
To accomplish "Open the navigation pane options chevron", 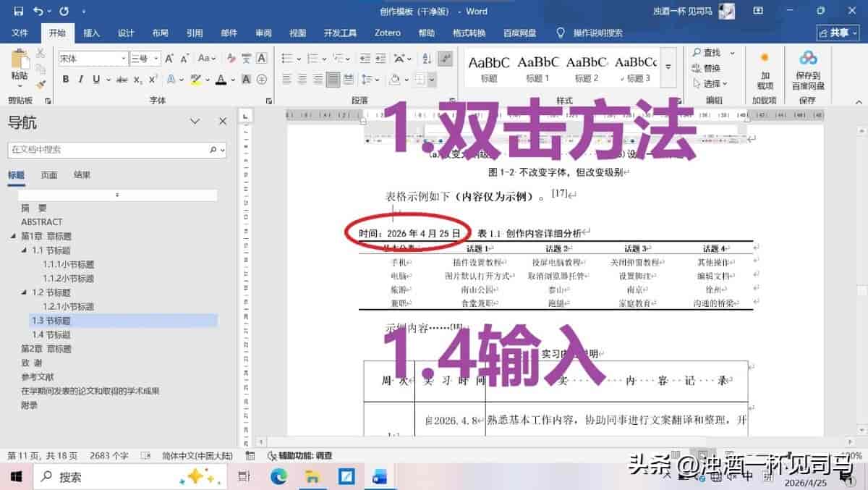I will [x=195, y=122].
